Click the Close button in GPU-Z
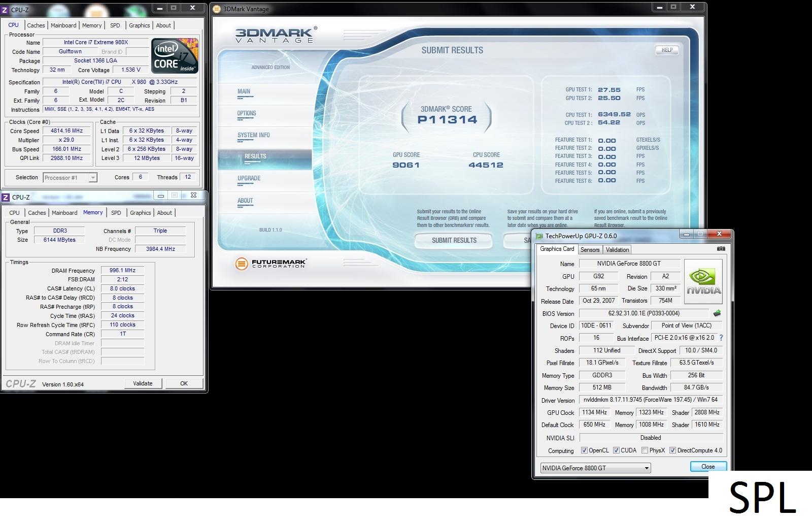 (x=708, y=467)
